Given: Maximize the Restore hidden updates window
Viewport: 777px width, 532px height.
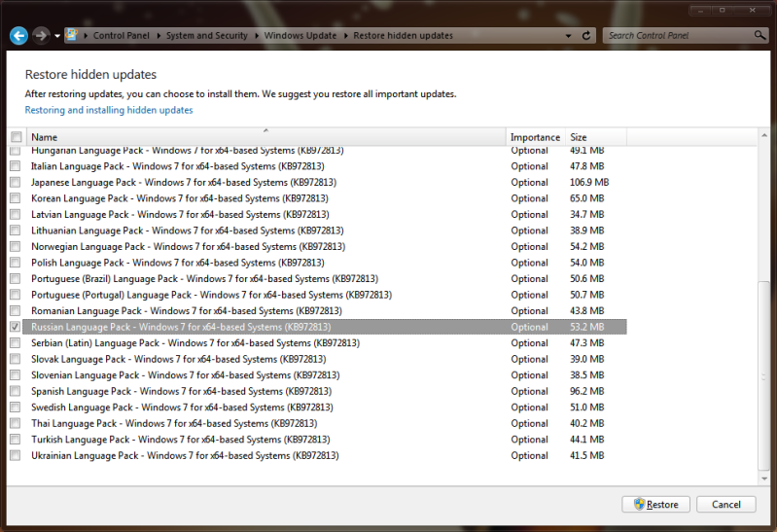Looking at the screenshot, I should click(x=722, y=10).
